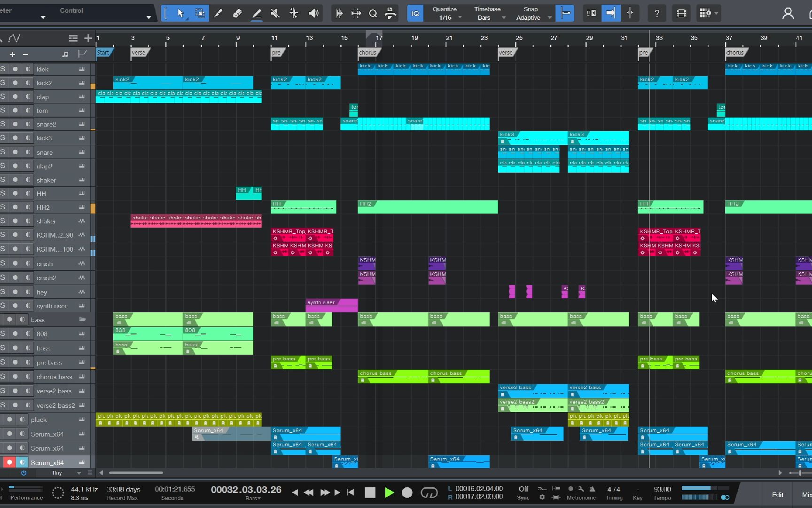Open the Quantize panel (Q icon)
Screen dimensions: 812x508
373,13
